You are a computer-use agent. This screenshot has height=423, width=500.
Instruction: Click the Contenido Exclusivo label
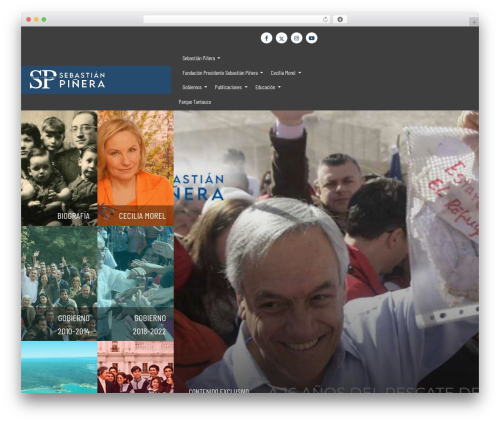[219, 390]
